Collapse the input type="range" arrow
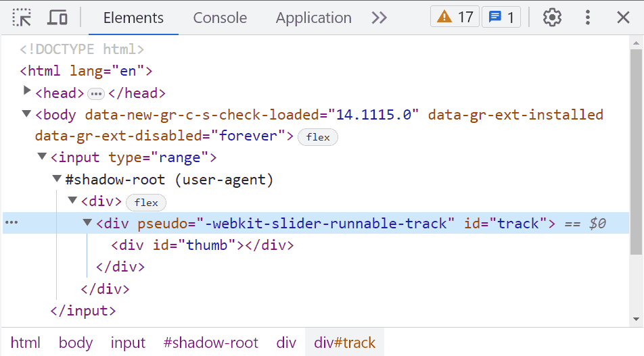The width and height of the screenshot is (644, 356). click(x=42, y=156)
